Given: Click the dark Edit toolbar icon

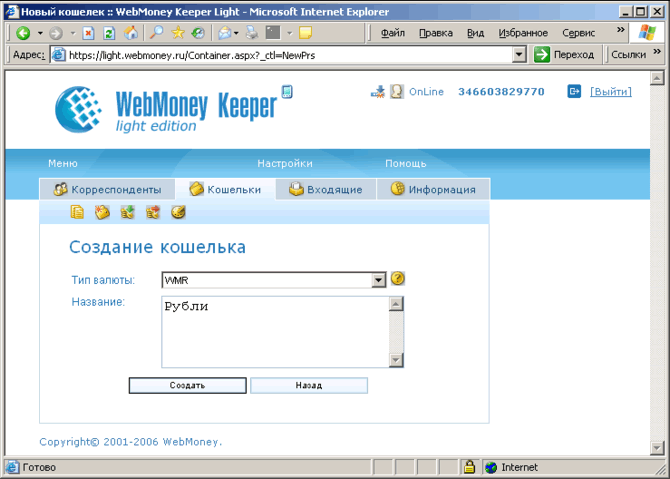Looking at the screenshot, I should (273, 32).
